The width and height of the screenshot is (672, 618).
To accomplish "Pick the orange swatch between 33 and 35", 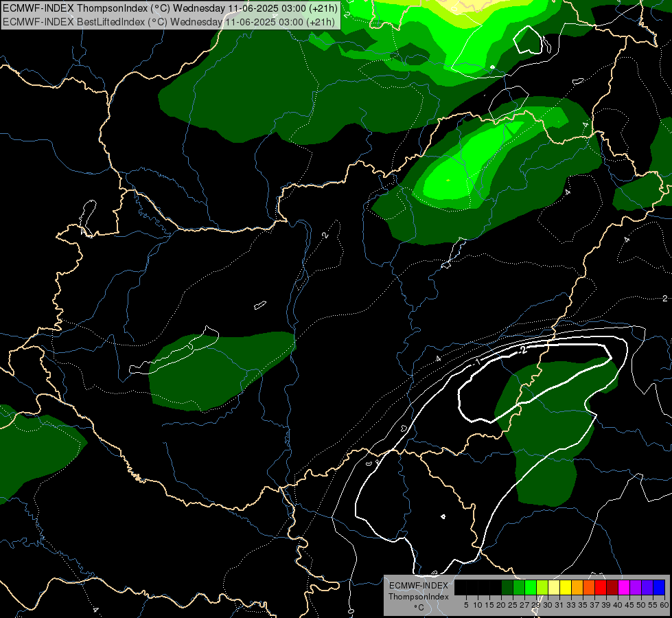I will click(577, 587).
